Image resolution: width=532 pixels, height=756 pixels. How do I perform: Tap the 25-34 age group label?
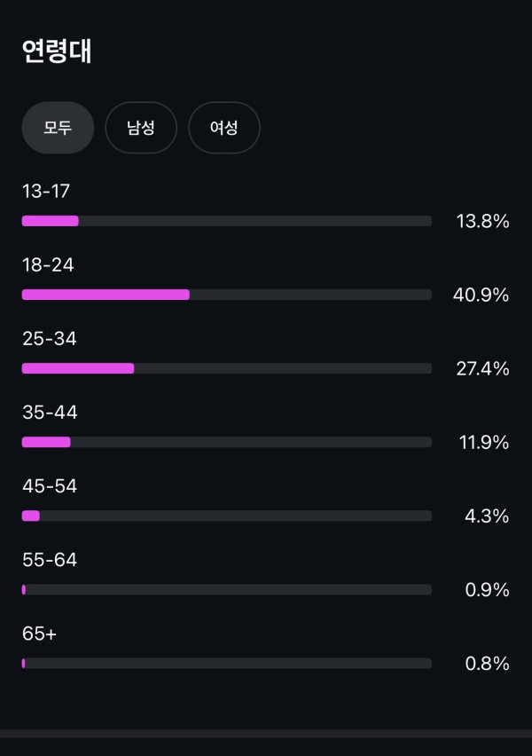50,338
